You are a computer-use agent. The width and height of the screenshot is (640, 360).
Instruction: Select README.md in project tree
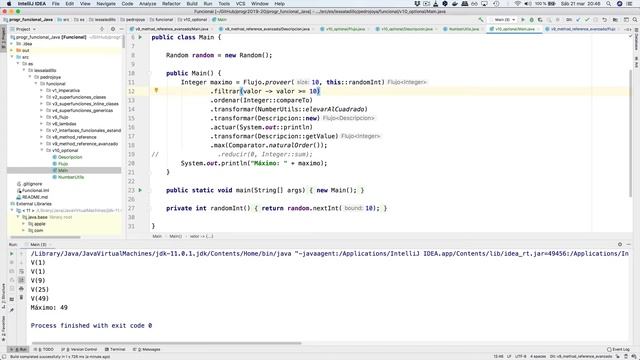click(x=34, y=197)
